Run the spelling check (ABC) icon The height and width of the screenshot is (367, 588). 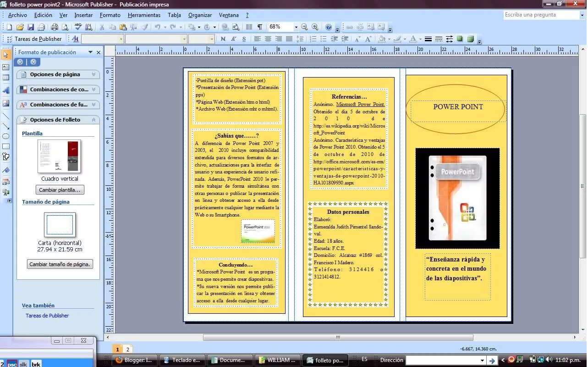click(78, 27)
